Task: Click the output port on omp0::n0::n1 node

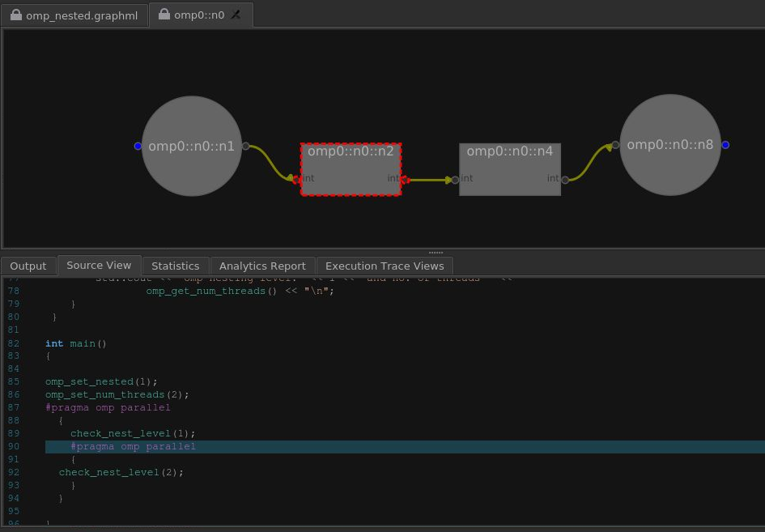Action: 246,147
